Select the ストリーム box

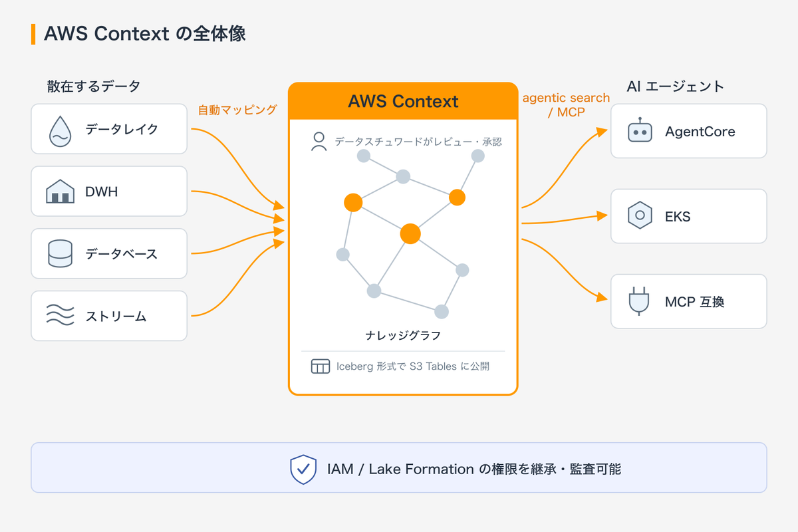[109, 316]
